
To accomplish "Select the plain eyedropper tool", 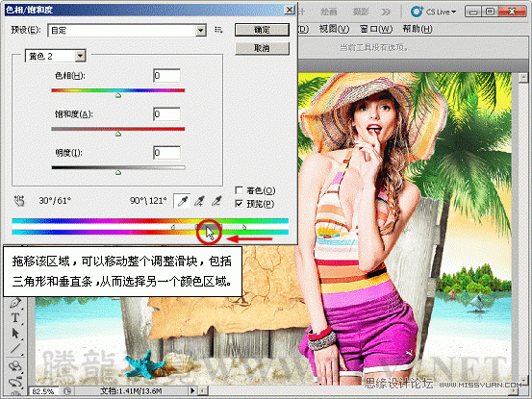I will click(x=182, y=201).
